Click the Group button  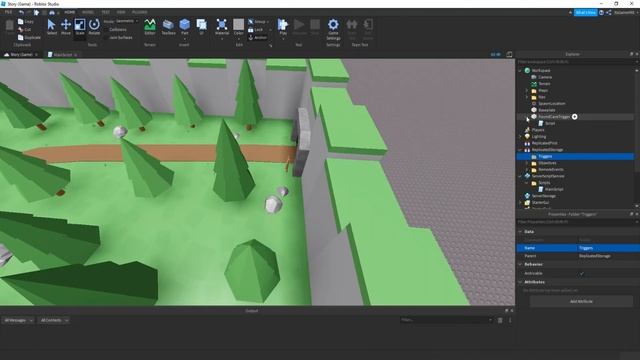[x=258, y=21]
